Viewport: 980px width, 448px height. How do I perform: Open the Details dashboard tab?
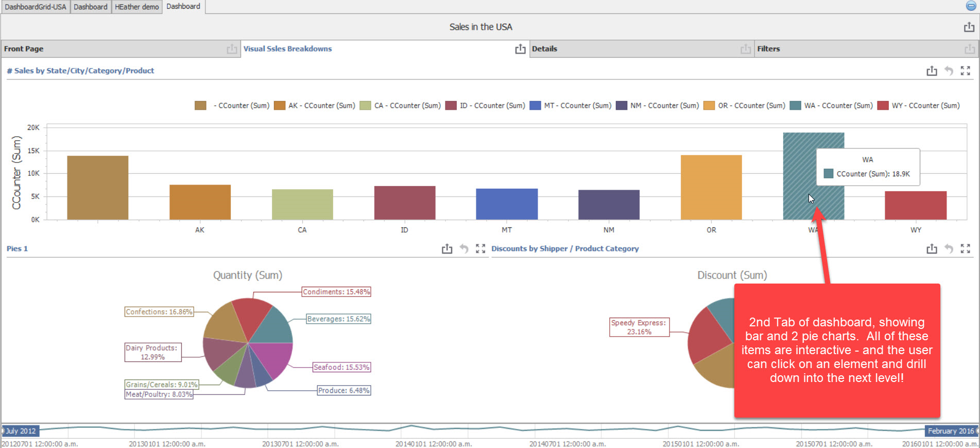tap(544, 49)
